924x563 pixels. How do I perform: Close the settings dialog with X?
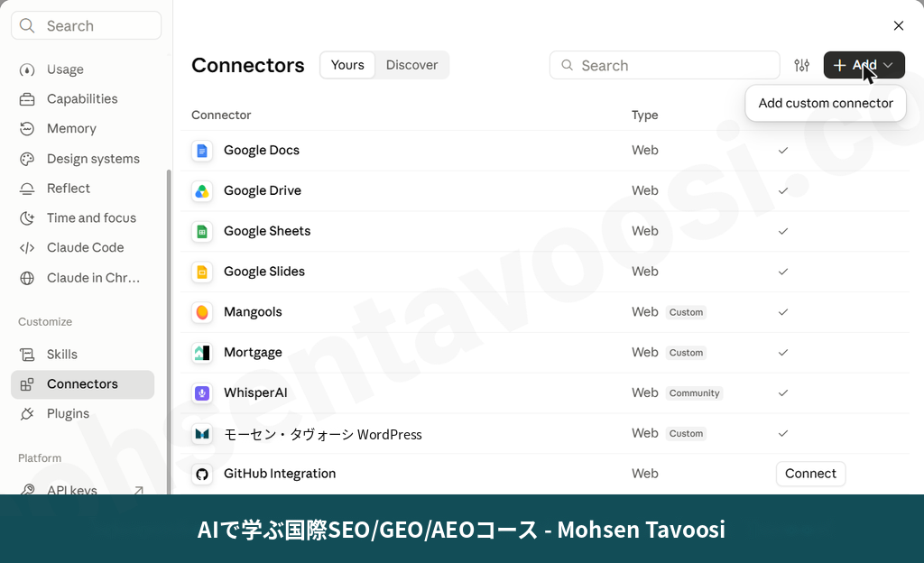(898, 26)
